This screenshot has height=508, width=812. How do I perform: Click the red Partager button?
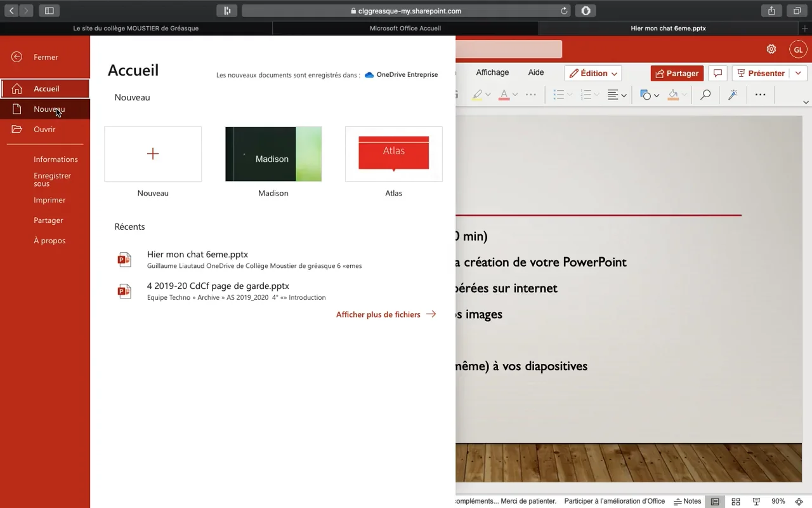[677, 74]
